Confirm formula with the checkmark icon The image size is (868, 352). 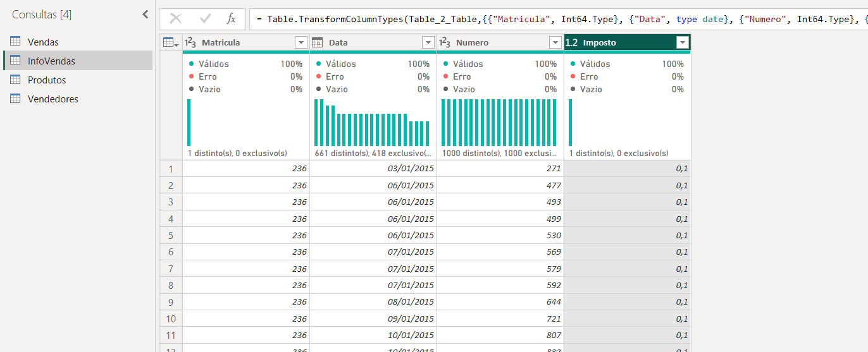[x=206, y=19]
